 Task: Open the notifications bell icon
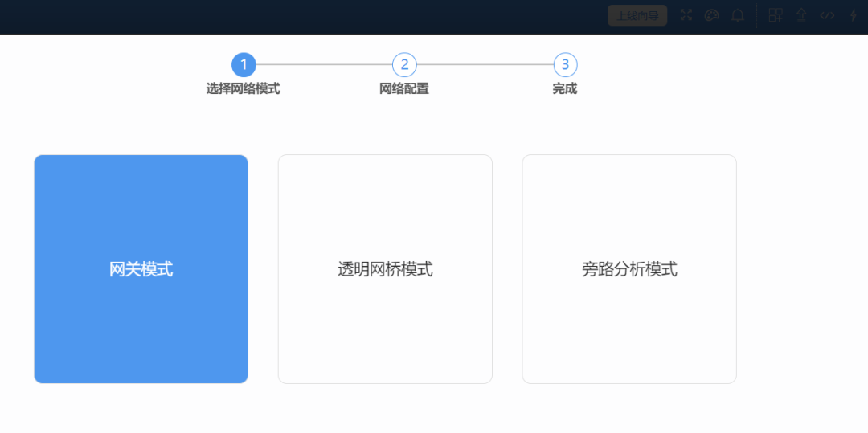pos(737,15)
